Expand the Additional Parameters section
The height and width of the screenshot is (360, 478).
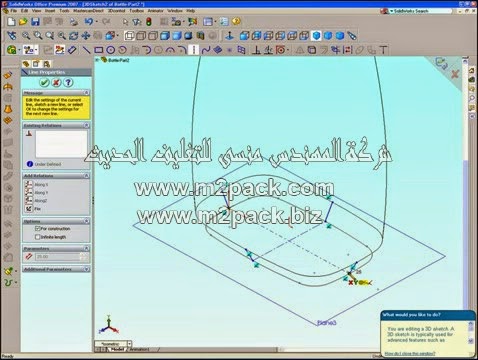click(x=86, y=269)
